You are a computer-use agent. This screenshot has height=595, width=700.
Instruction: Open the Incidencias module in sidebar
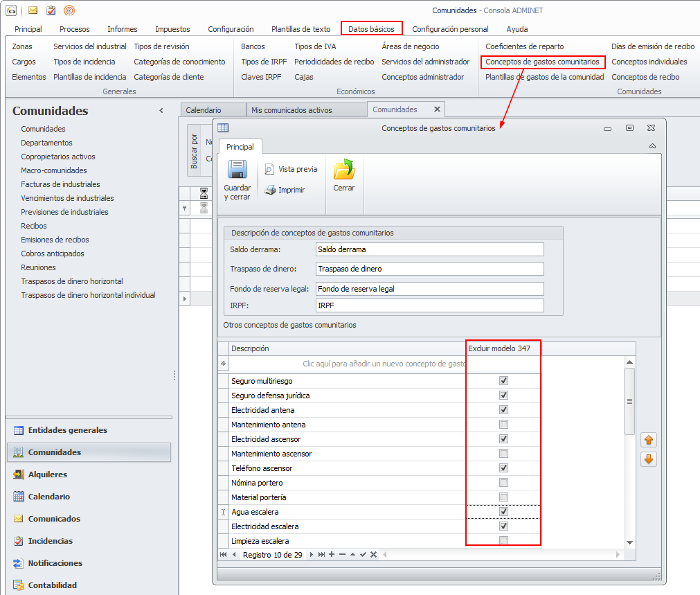[x=50, y=541]
